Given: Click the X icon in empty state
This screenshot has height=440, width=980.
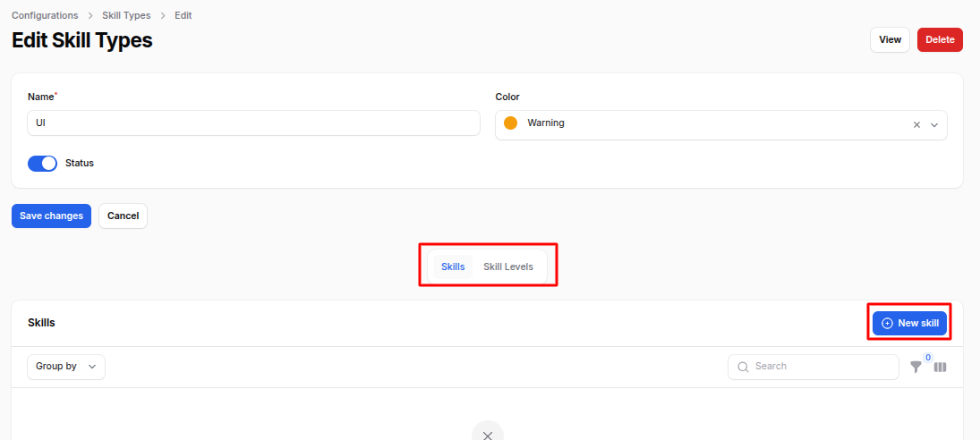Looking at the screenshot, I should (x=488, y=435).
